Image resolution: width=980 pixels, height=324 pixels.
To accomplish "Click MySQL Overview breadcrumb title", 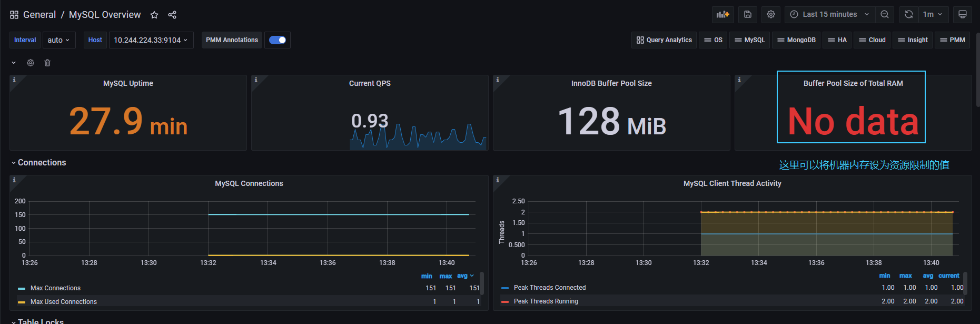I will pyautogui.click(x=105, y=15).
